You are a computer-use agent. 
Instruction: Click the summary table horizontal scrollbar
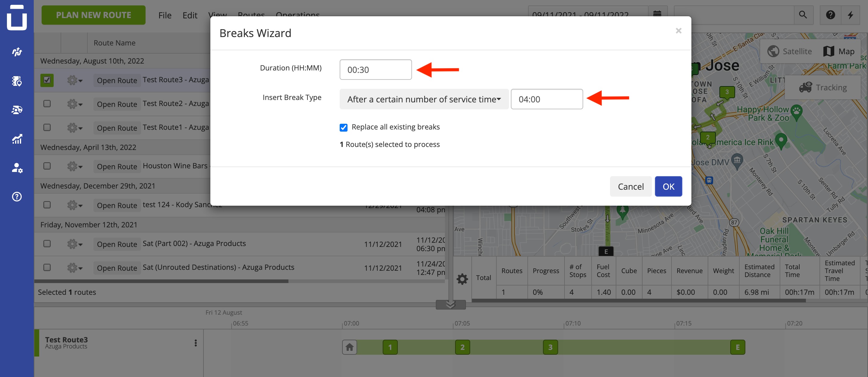pyautogui.click(x=639, y=301)
